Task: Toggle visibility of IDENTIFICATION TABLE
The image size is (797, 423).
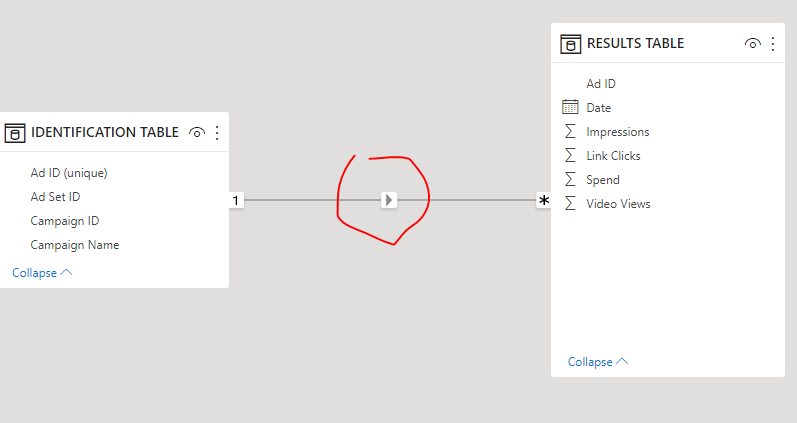Action: click(x=197, y=133)
